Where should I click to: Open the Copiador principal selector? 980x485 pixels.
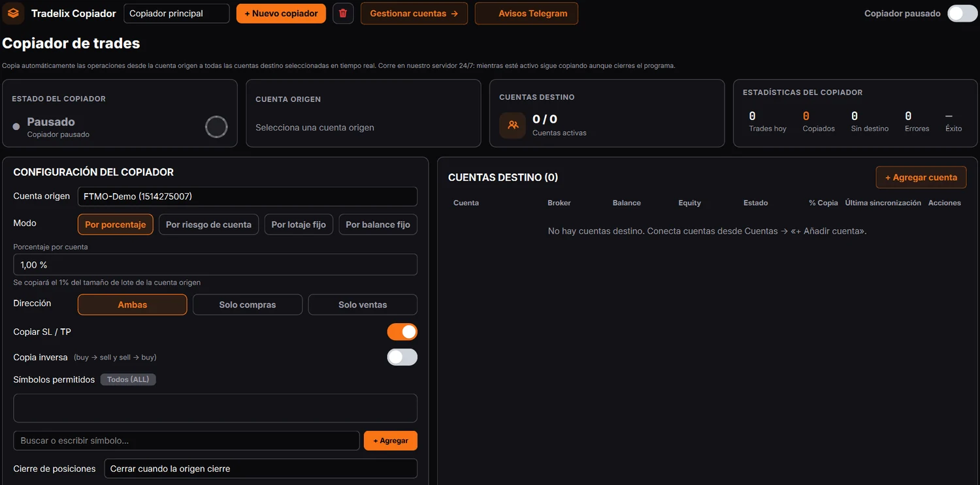pyautogui.click(x=176, y=13)
